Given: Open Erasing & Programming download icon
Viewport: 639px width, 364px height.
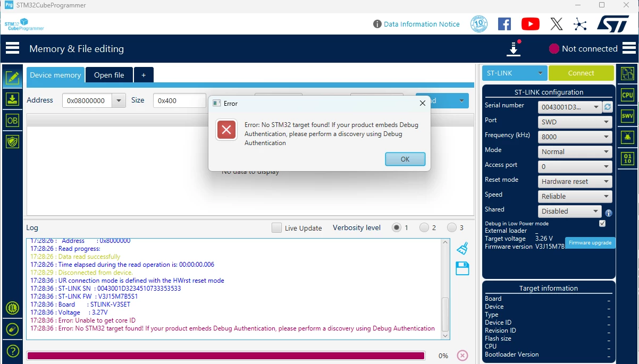Looking at the screenshot, I should pyautogui.click(x=12, y=99).
